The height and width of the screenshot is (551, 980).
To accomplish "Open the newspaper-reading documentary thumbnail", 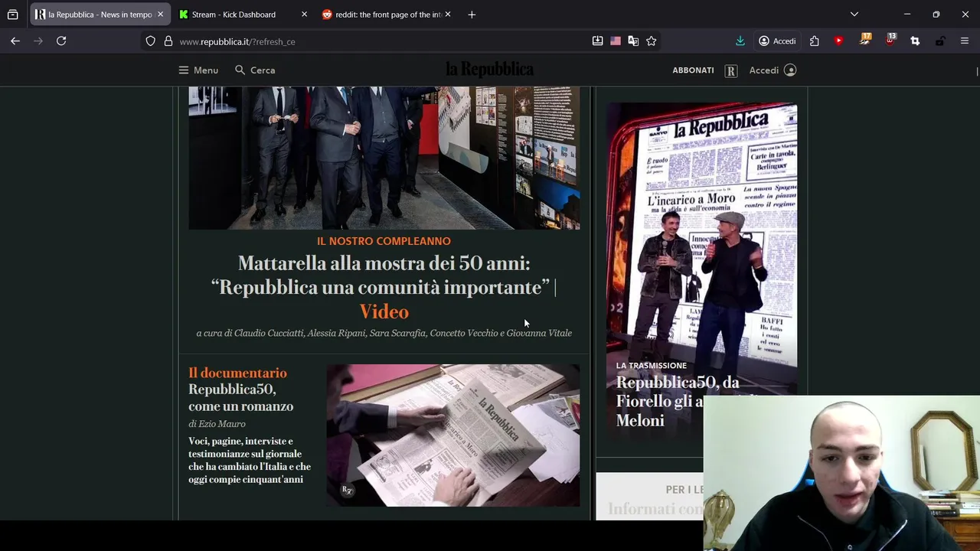I will pos(453,435).
